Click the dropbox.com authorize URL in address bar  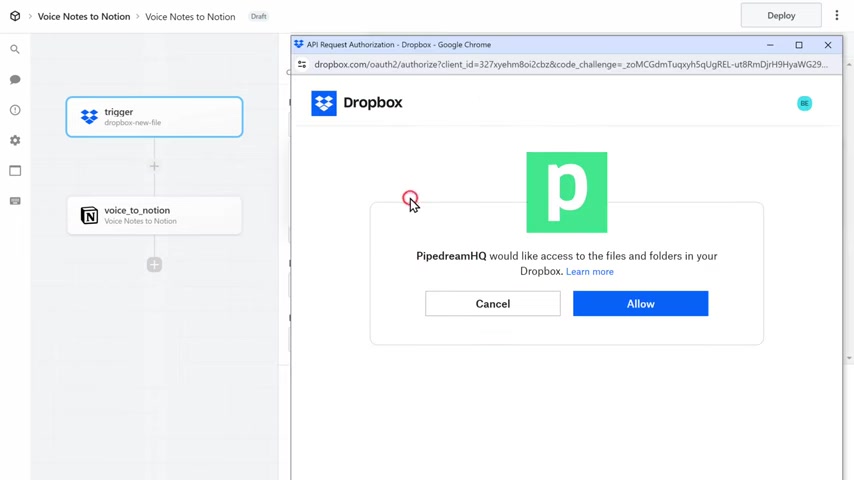pyautogui.click(x=570, y=64)
